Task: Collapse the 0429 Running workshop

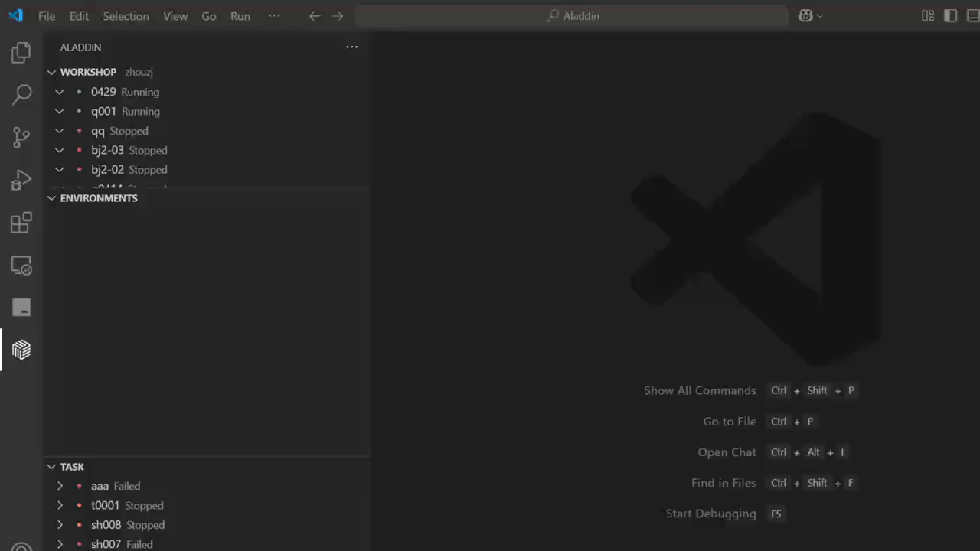Action: point(60,92)
